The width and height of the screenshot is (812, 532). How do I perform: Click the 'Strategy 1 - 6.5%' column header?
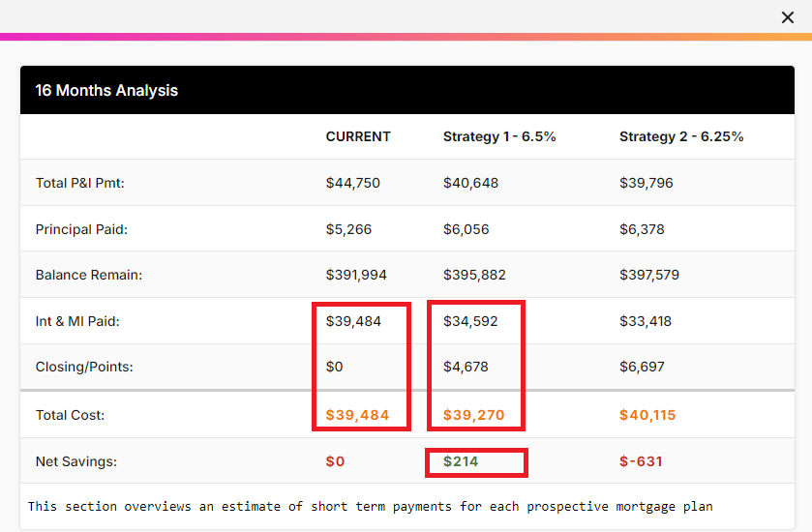(499, 136)
